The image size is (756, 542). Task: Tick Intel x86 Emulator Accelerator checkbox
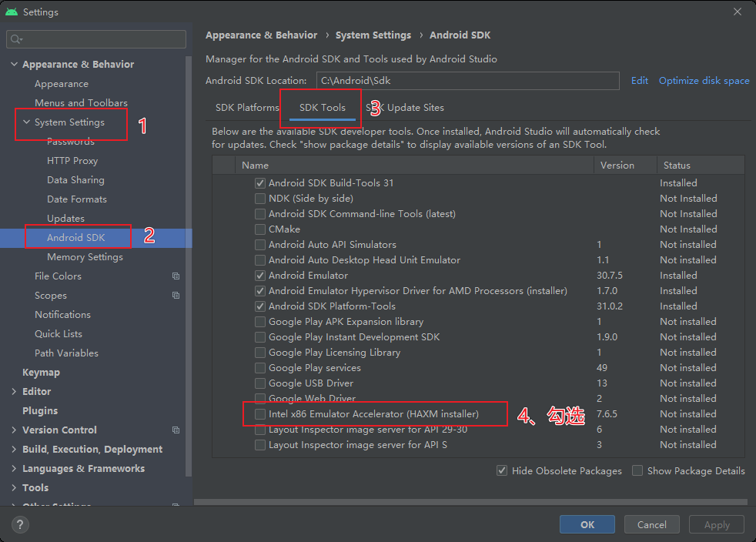(x=260, y=413)
